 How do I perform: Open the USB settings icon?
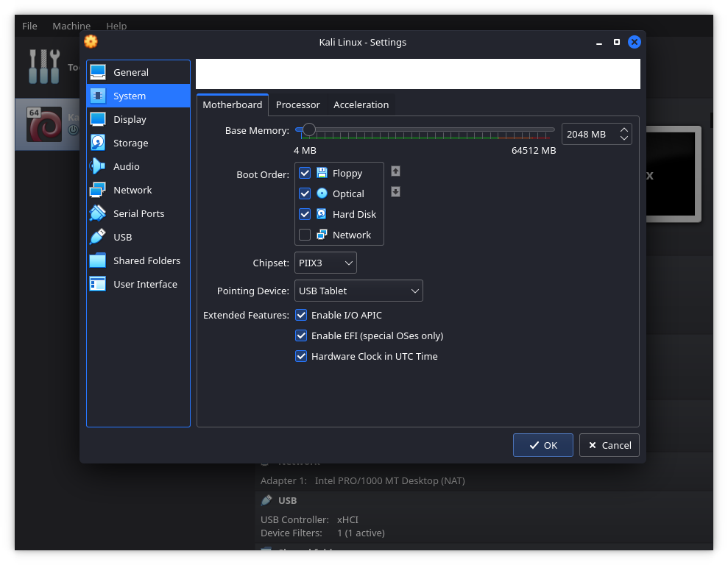[98, 237]
